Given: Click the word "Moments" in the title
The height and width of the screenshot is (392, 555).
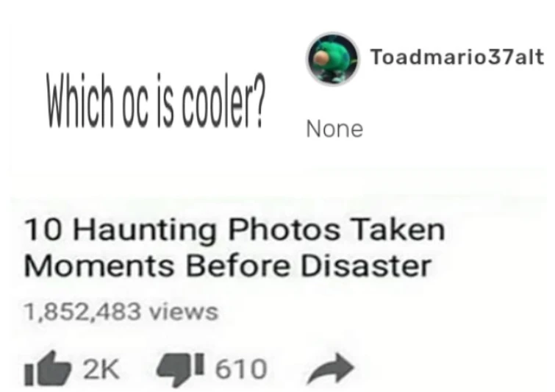Looking at the screenshot, I should click(x=99, y=266).
